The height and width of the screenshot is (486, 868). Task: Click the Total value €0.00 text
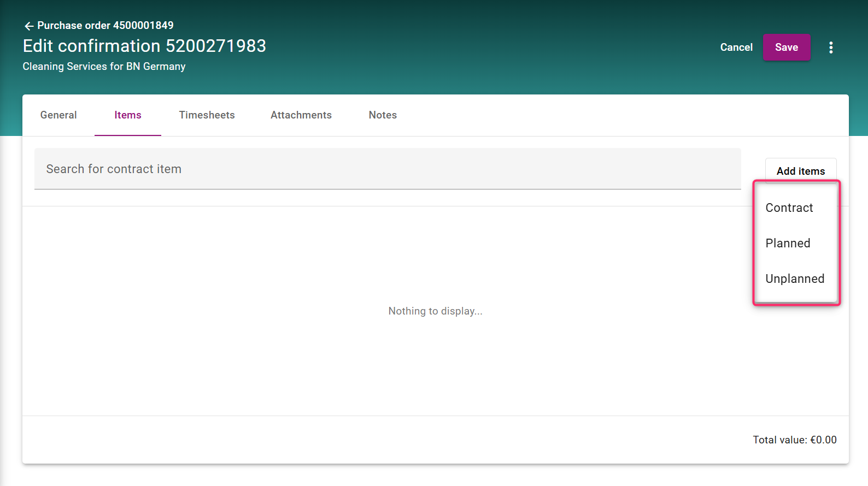tap(794, 440)
